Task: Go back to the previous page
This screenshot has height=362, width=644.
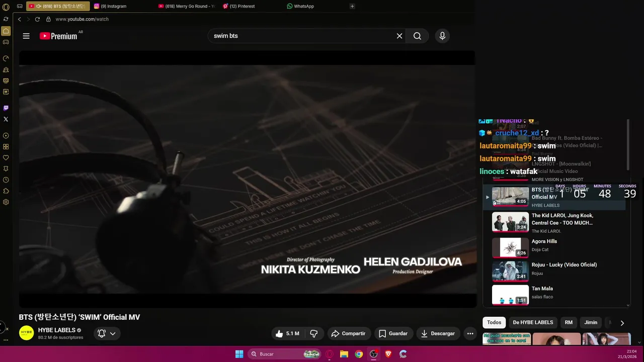Action: (x=20, y=19)
